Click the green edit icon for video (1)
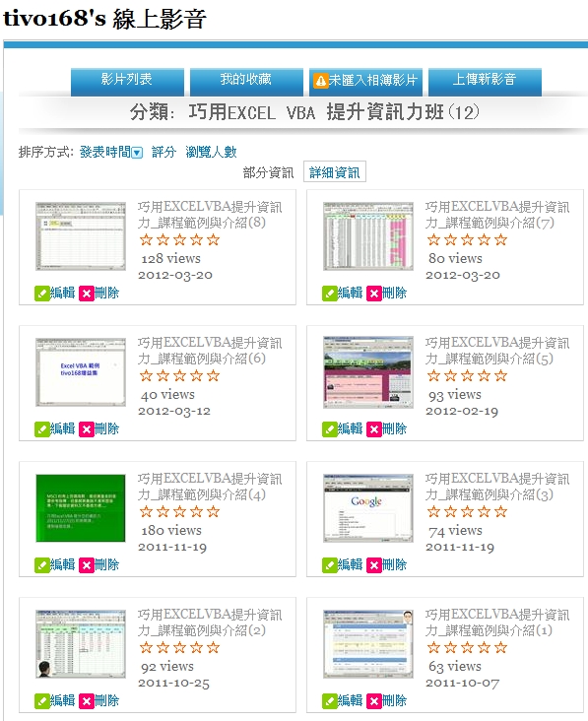Viewport: 588px width, 721px height. (x=330, y=701)
